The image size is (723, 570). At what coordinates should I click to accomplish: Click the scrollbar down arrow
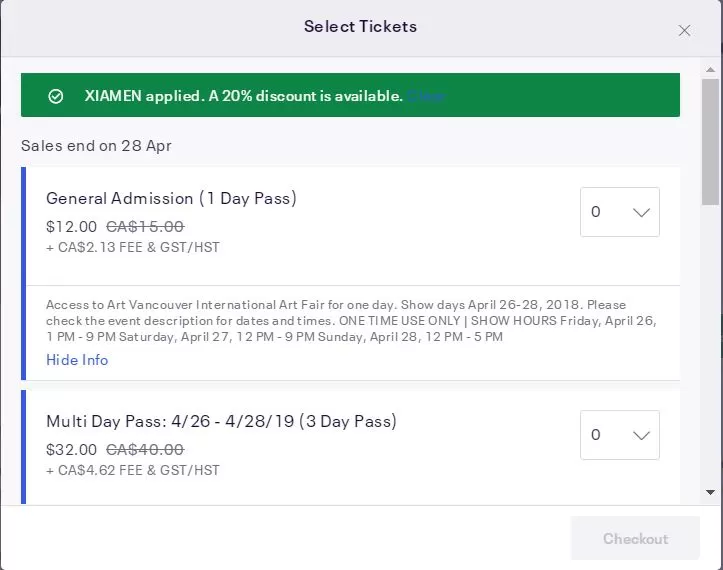(711, 493)
